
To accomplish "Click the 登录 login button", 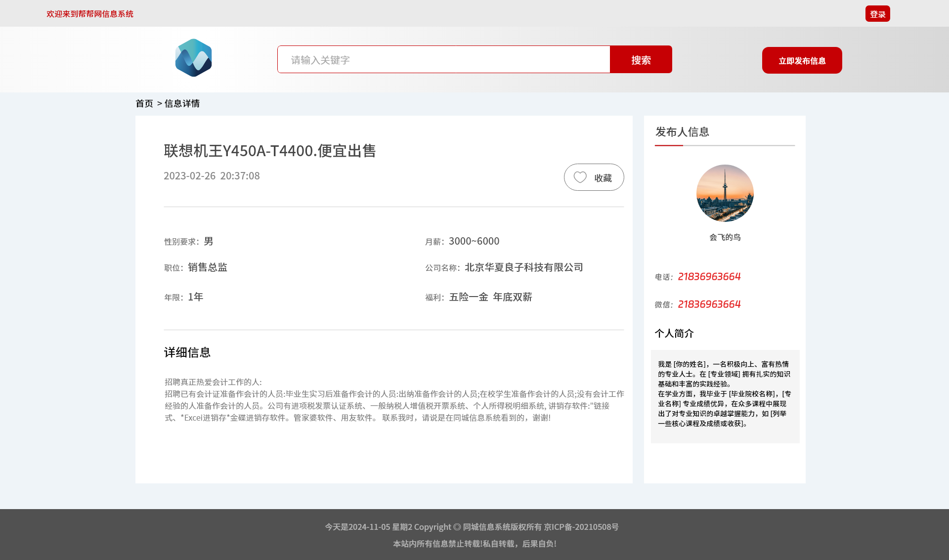I will (x=877, y=14).
